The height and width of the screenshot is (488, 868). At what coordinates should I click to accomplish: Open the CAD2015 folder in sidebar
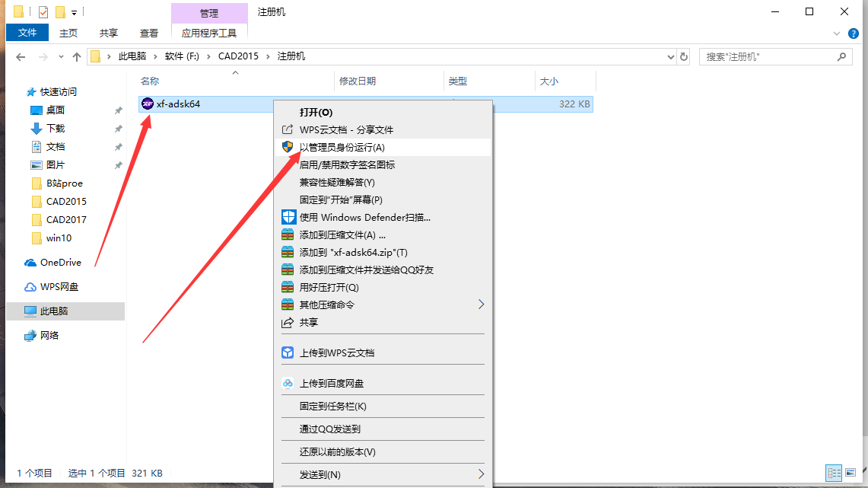click(66, 202)
